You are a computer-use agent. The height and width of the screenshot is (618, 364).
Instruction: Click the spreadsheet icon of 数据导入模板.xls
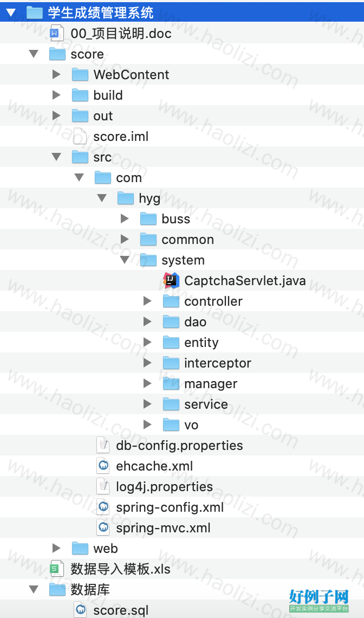(x=57, y=569)
